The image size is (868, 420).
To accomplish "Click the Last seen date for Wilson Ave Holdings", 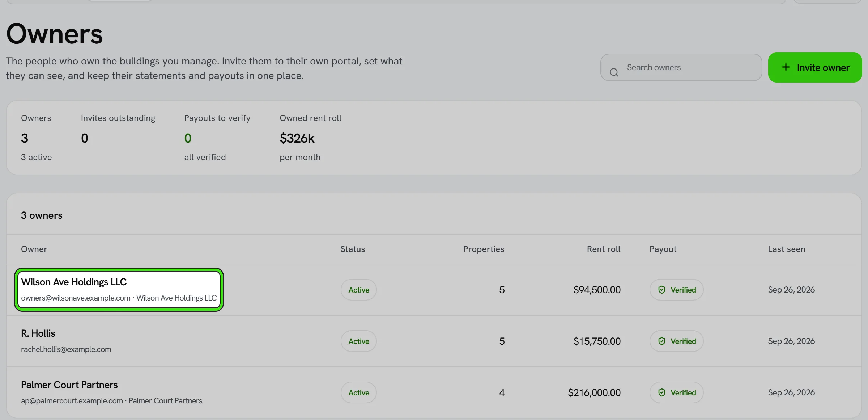I will click(791, 290).
